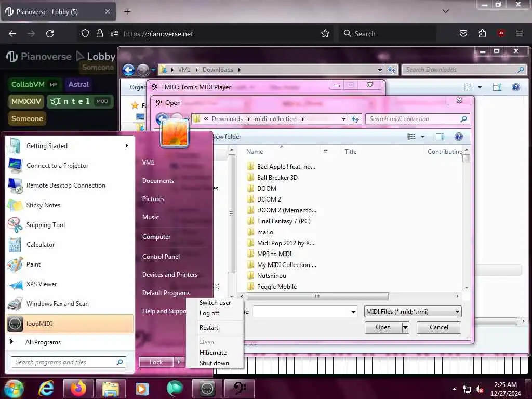
Task: Select the DOOM 2 folder
Action: point(269,199)
